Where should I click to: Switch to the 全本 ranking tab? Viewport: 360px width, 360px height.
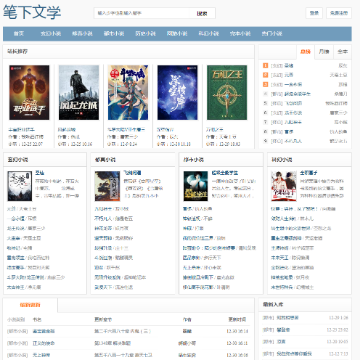coord(342,52)
